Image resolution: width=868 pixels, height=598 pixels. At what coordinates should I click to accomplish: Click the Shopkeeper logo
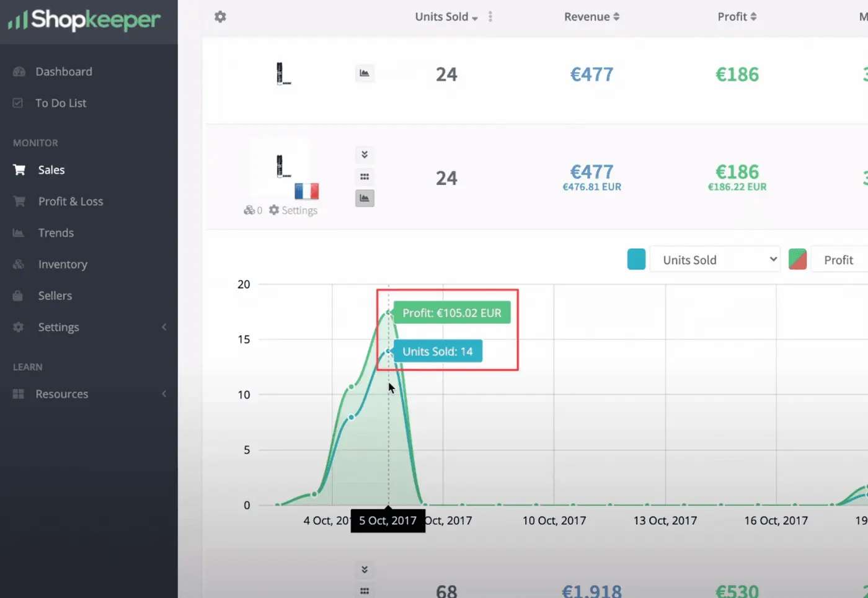tap(84, 20)
